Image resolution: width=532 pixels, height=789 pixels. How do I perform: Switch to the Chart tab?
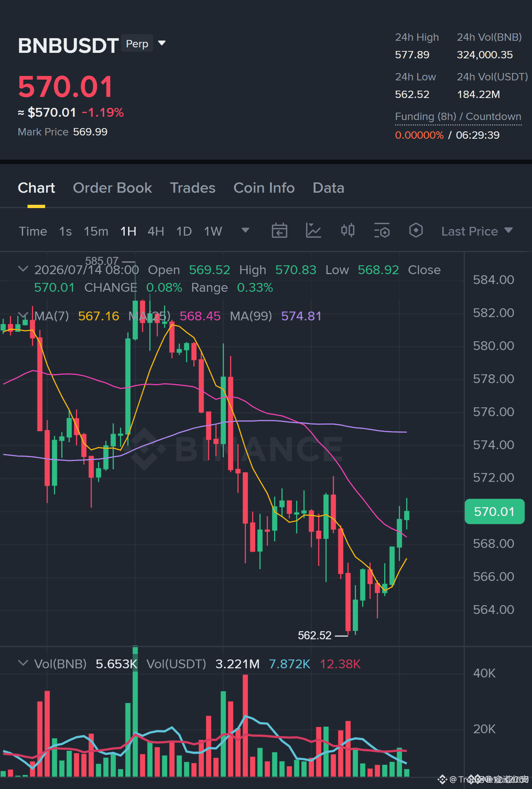click(36, 188)
